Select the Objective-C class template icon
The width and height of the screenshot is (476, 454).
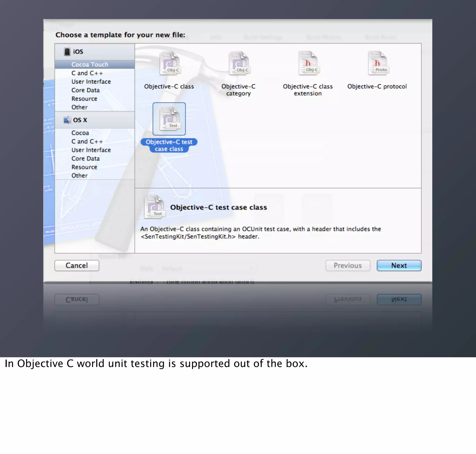pos(169,63)
